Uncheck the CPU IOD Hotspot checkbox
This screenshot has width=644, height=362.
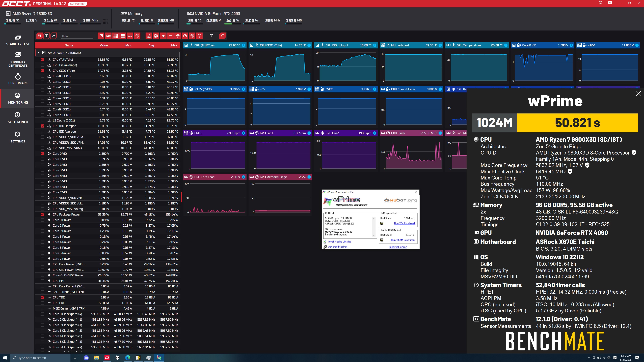pyautogui.click(x=42, y=126)
